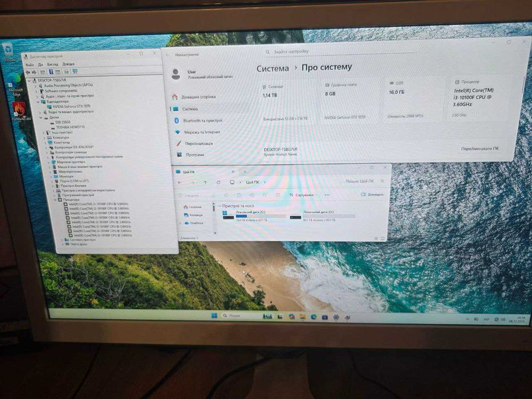Screen dimensions: 532x399
Task: Select Локальний диск (C:) drive
Action: click(253, 216)
